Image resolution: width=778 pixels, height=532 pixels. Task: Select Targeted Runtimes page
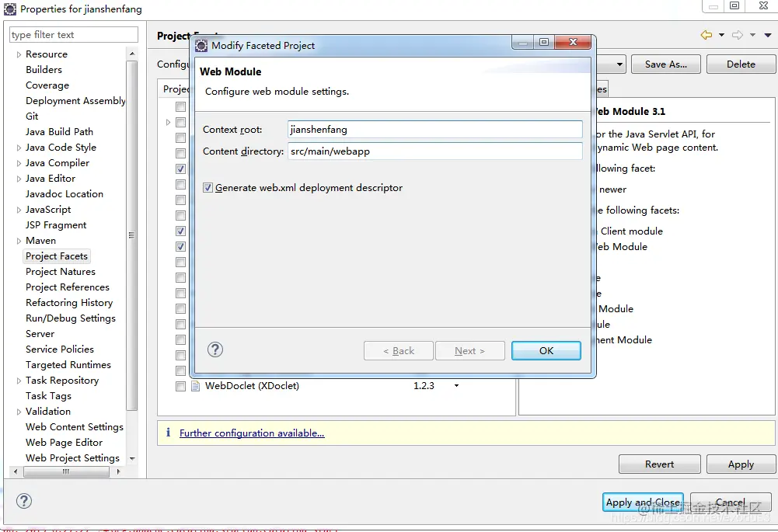pos(68,365)
